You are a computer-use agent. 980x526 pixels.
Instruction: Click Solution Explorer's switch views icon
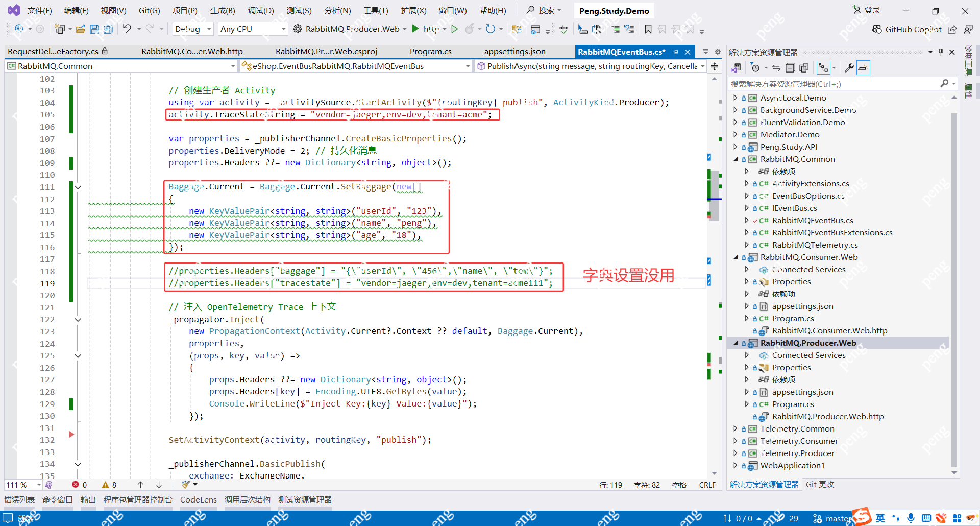[736, 67]
